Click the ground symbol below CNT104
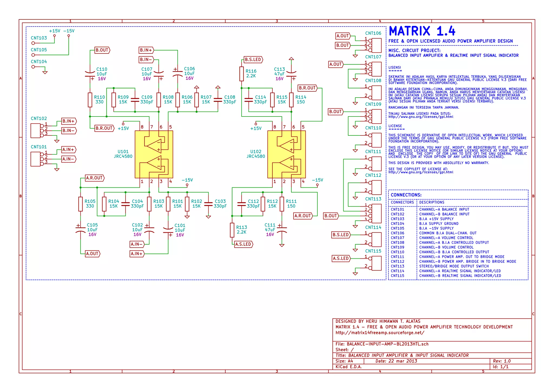554x392 pixels. coord(45,72)
